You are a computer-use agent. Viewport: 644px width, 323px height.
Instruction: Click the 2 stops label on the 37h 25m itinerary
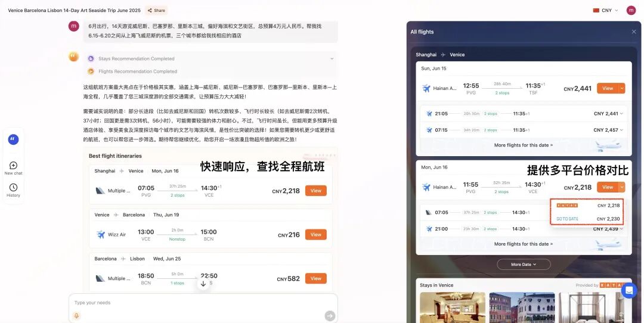click(178, 196)
